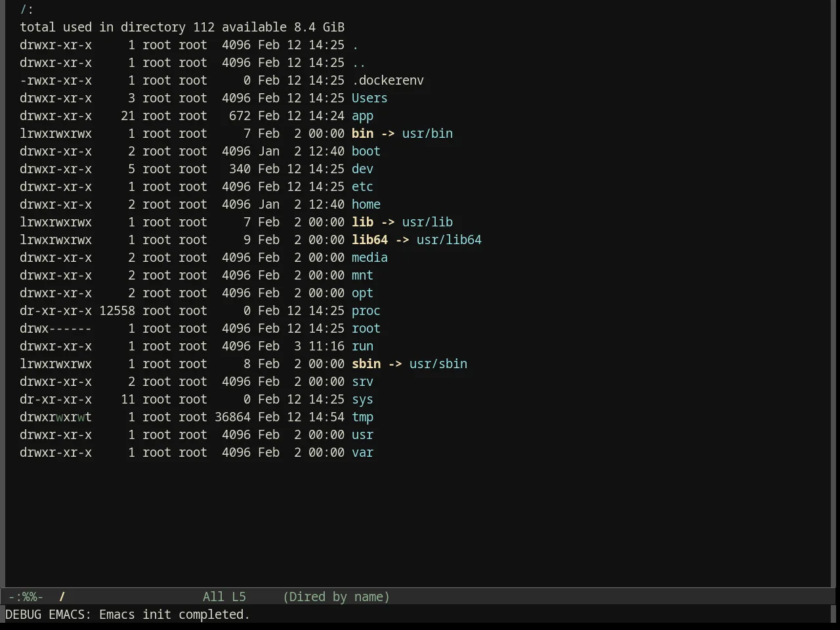Open the home directory entry
The image size is (840, 630).
click(366, 204)
